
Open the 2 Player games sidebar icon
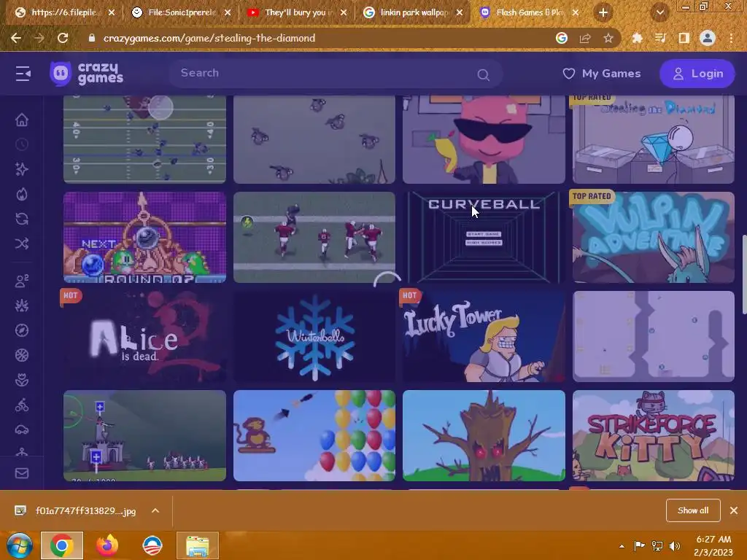[x=22, y=281]
